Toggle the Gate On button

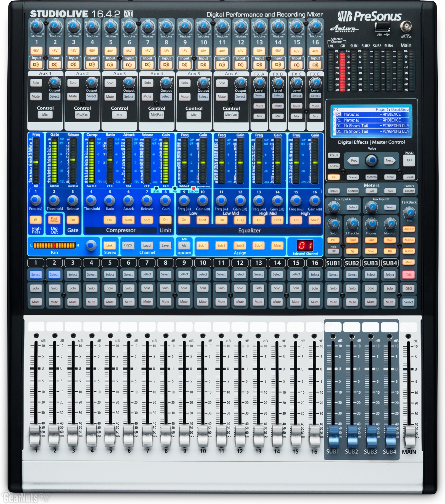point(73,220)
